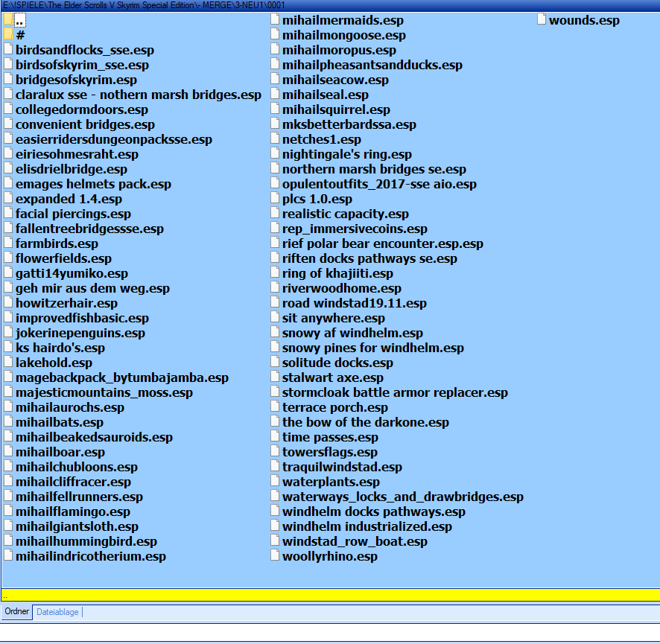
Task: Select emages helmets pack.esp
Action: pyautogui.click(x=93, y=184)
